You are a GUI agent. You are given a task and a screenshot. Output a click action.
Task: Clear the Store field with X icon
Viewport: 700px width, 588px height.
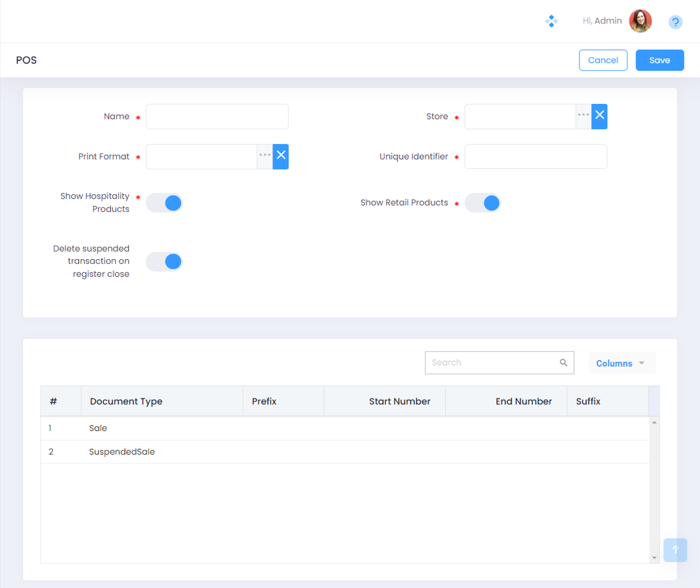tap(599, 116)
